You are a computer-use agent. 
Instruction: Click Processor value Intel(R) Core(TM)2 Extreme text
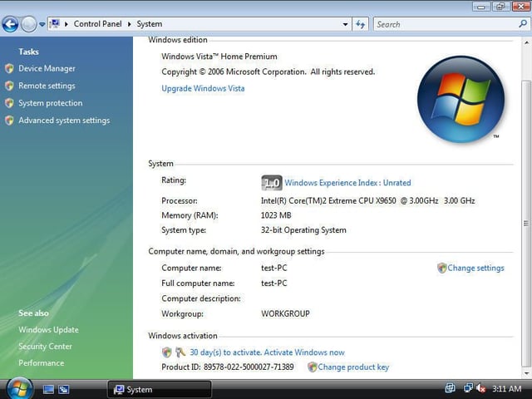(367, 201)
